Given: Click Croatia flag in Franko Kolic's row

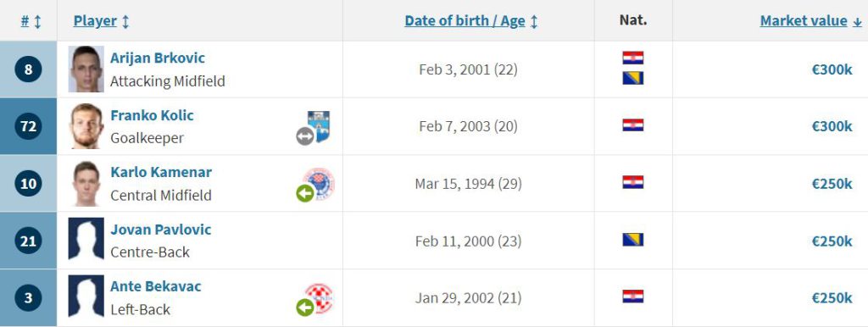Looking at the screenshot, I should tap(632, 125).
